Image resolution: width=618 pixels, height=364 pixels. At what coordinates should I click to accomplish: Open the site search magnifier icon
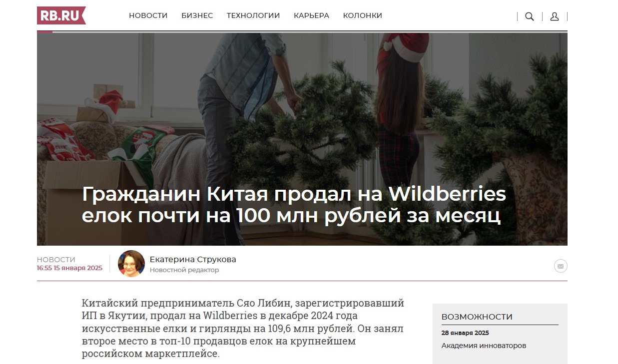pos(530,16)
